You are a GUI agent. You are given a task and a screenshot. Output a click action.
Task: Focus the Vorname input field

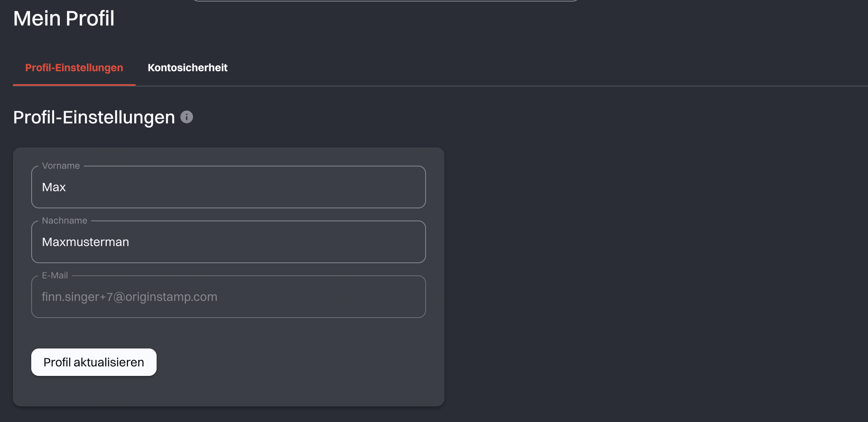click(229, 187)
